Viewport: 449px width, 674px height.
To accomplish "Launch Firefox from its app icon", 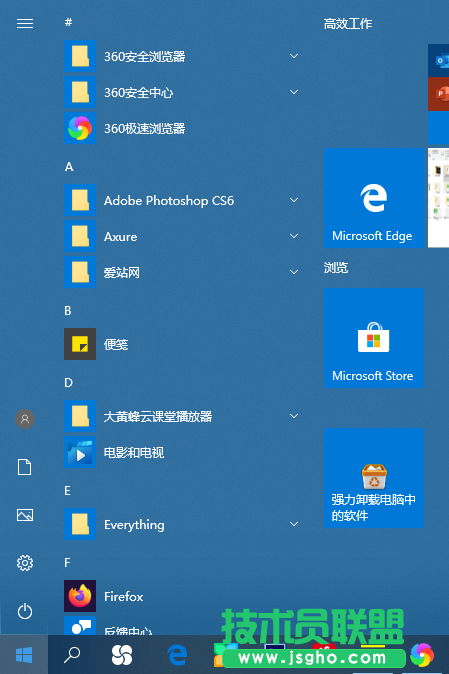I will (80, 596).
